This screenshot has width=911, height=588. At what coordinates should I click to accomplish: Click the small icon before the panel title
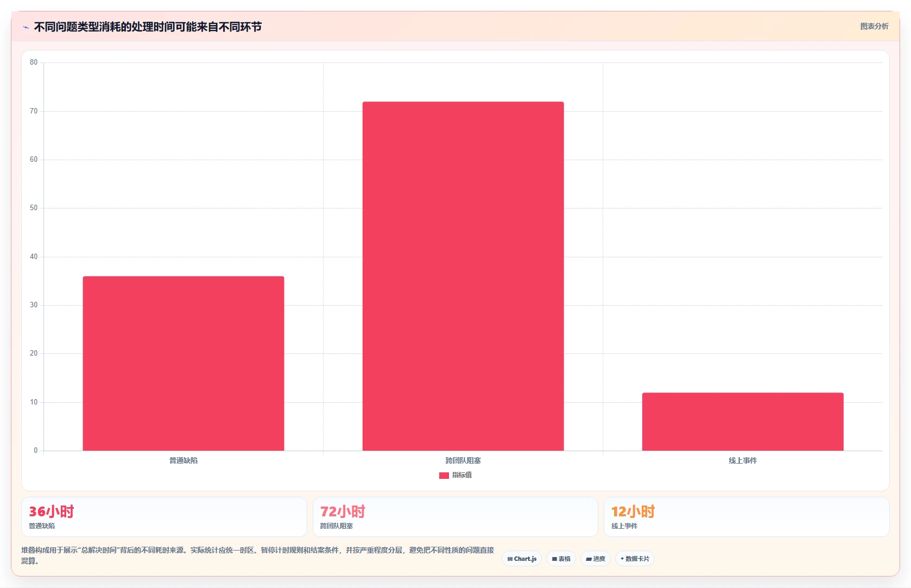[26, 27]
